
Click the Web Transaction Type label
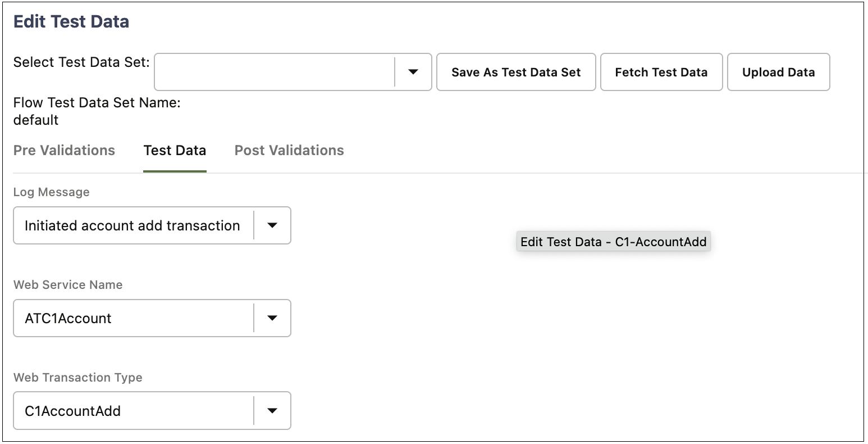tap(78, 378)
